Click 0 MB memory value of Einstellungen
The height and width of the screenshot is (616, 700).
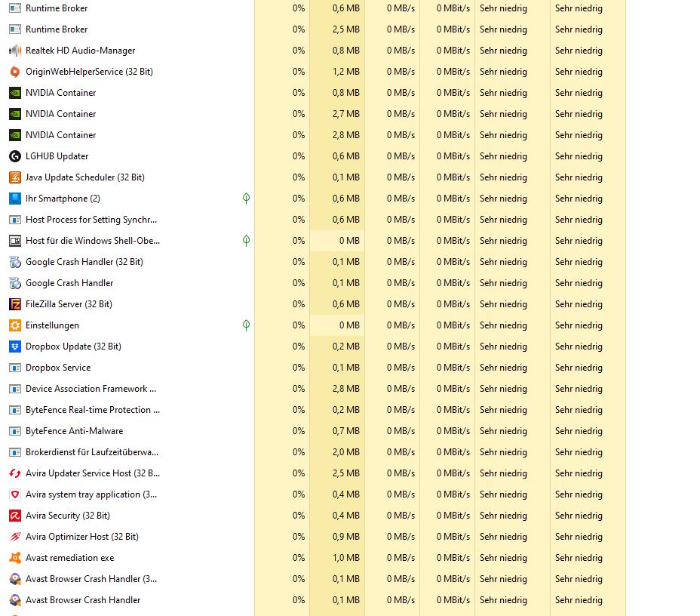coord(349,325)
